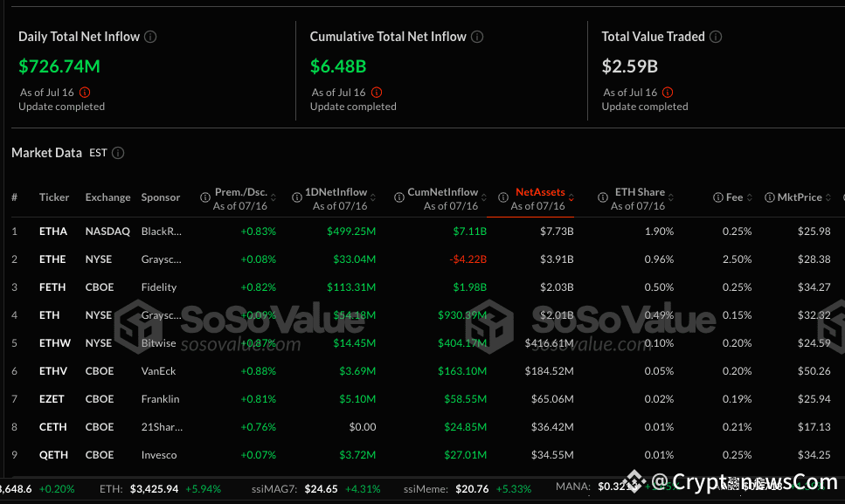Toggle NetAssets sort arrows
Viewport: 845px width, 504px height.
tap(571, 197)
